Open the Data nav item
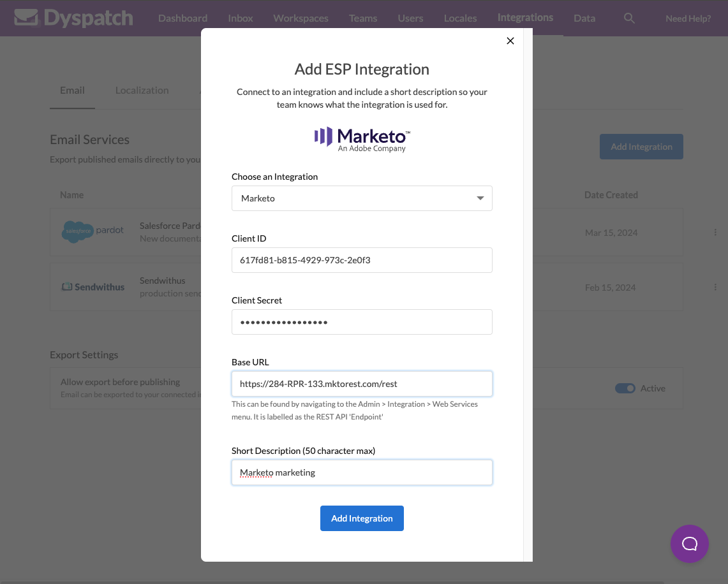The width and height of the screenshot is (728, 584). tap(584, 18)
